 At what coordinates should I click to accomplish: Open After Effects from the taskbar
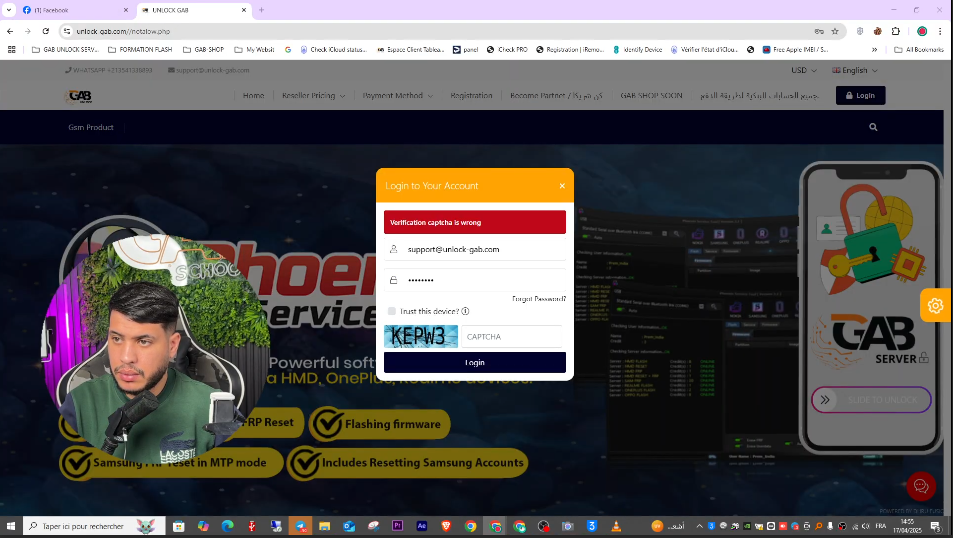tap(422, 526)
